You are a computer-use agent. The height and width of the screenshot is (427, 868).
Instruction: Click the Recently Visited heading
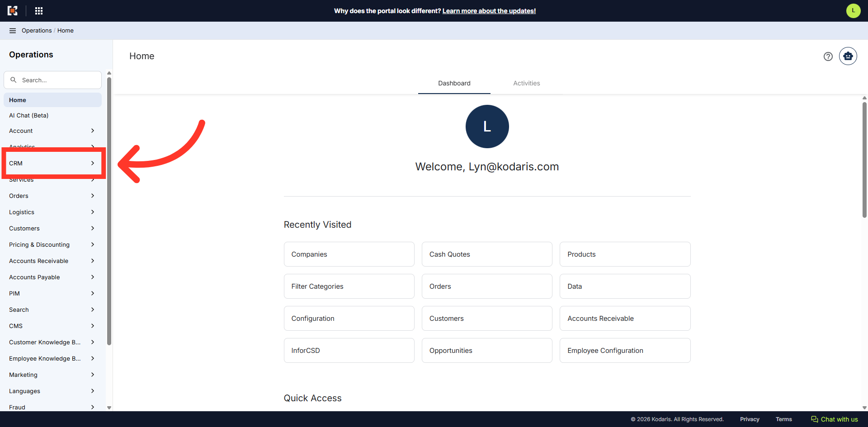317,225
